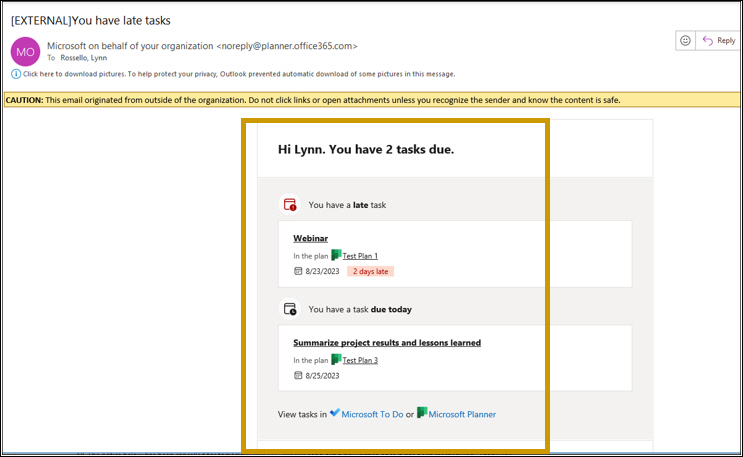Open the Test Plan 1 link
743x457 pixels.
coord(360,256)
